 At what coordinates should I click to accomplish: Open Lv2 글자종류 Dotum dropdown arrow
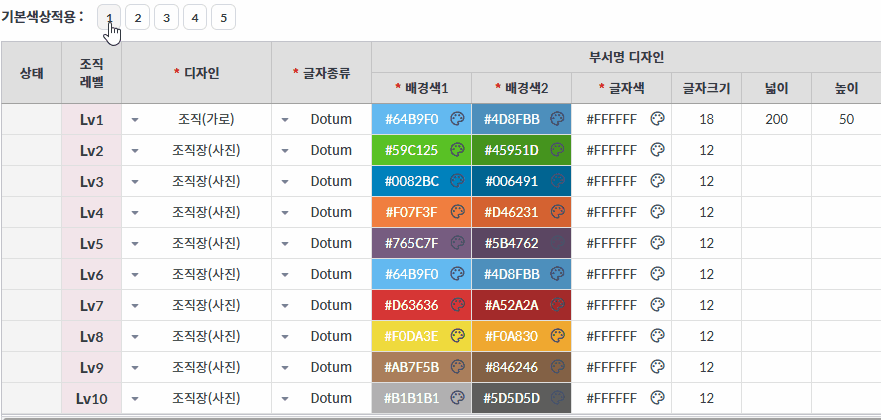pyautogui.click(x=285, y=150)
